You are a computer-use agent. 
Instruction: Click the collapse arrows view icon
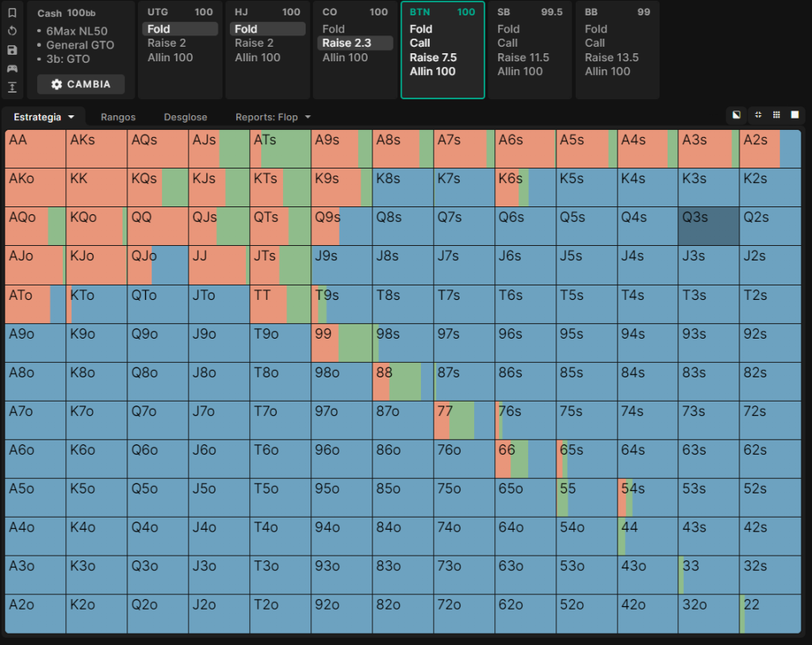pyautogui.click(x=758, y=115)
